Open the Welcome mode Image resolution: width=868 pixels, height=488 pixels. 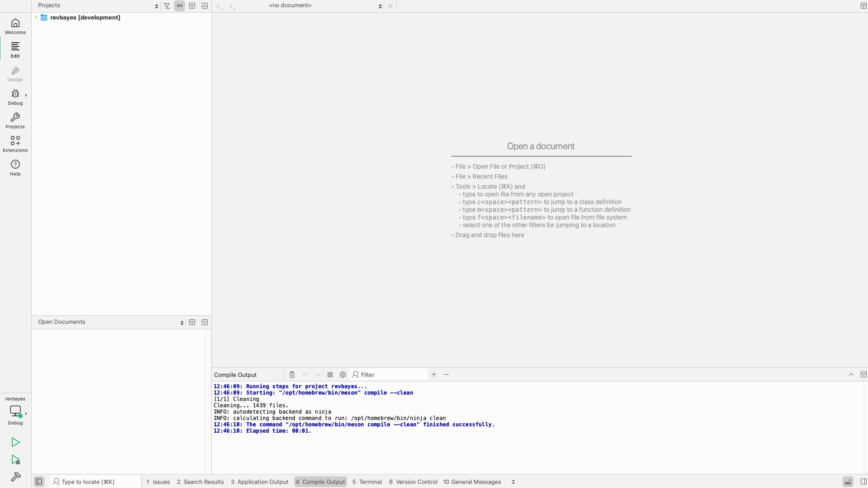[15, 26]
